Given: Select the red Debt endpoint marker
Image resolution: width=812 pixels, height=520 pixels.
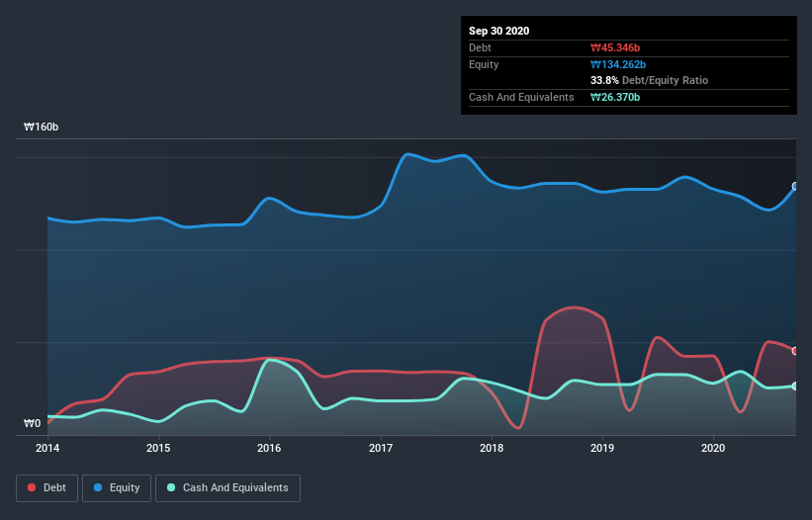Looking at the screenshot, I should click(795, 351).
